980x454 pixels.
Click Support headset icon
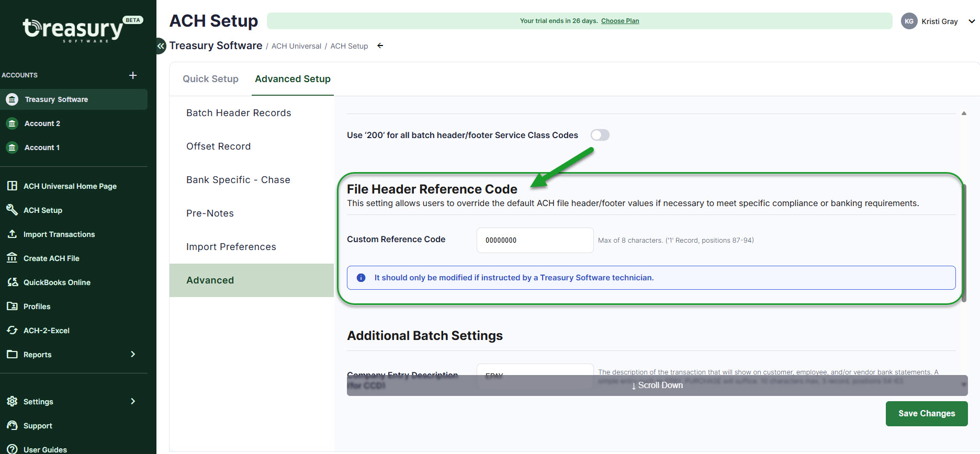pyautogui.click(x=12, y=425)
